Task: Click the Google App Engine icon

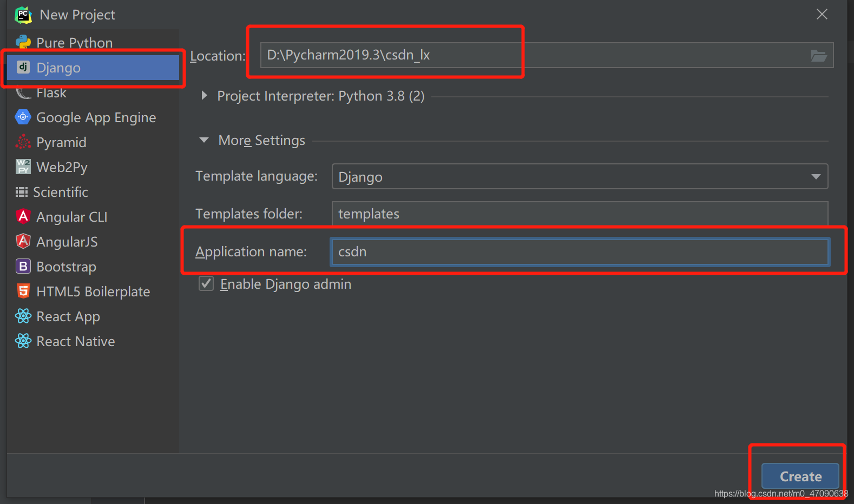Action: tap(23, 117)
